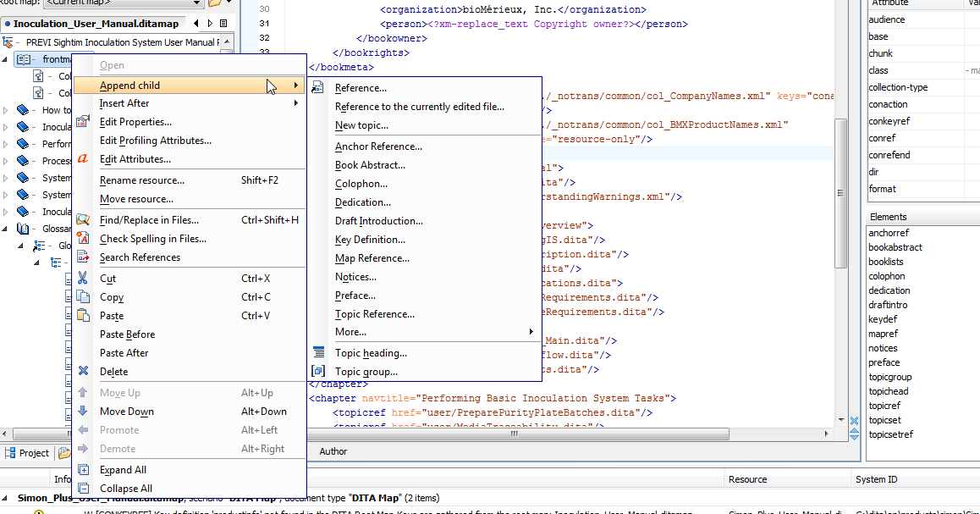Viewport: 980px width, 514px height.
Task: Go to previous map tab arrow
Action: pyautogui.click(x=196, y=24)
